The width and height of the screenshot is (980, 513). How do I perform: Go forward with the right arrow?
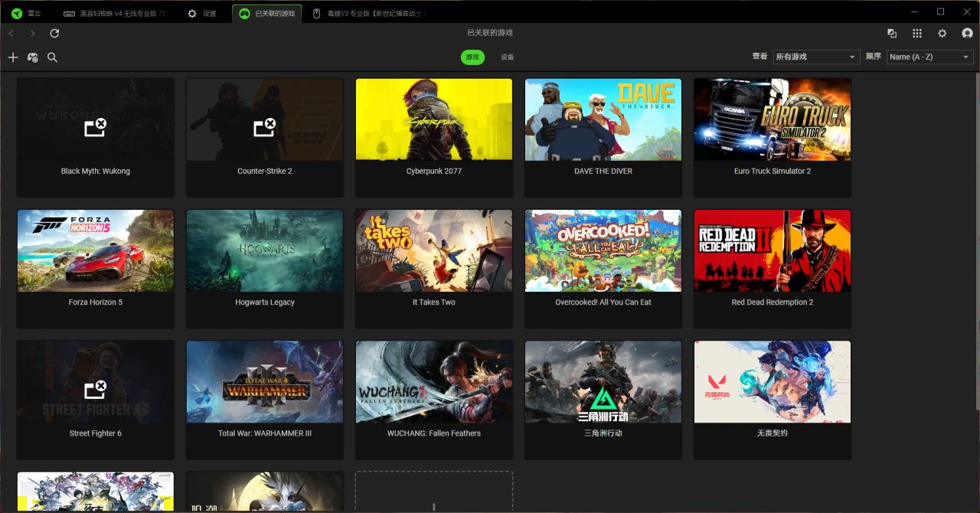(32, 33)
